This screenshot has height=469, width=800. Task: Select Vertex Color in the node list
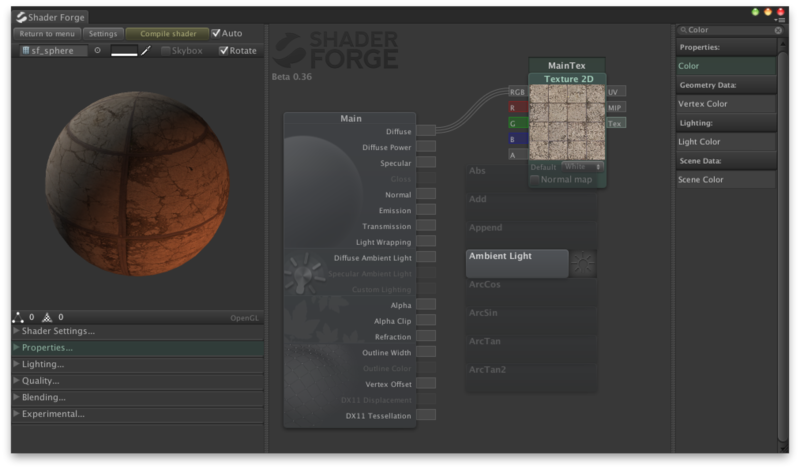point(726,104)
